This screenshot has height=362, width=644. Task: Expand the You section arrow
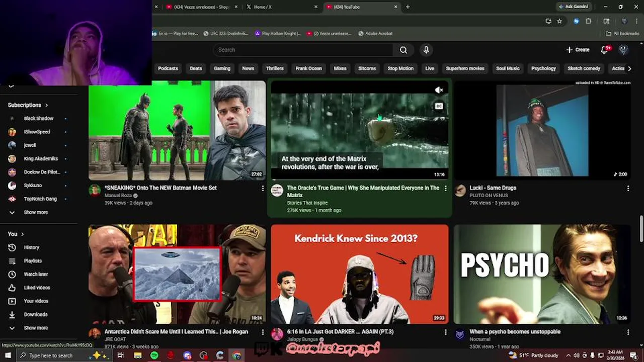click(22, 234)
